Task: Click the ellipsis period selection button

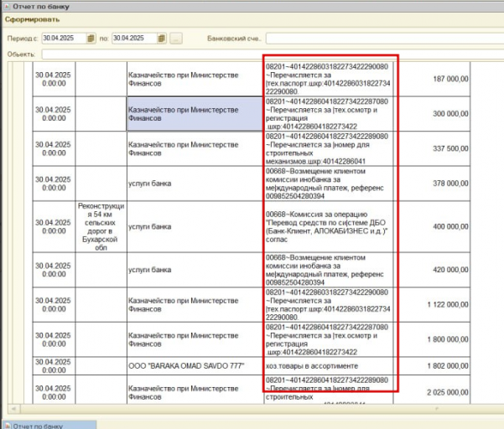Action: coord(176,39)
